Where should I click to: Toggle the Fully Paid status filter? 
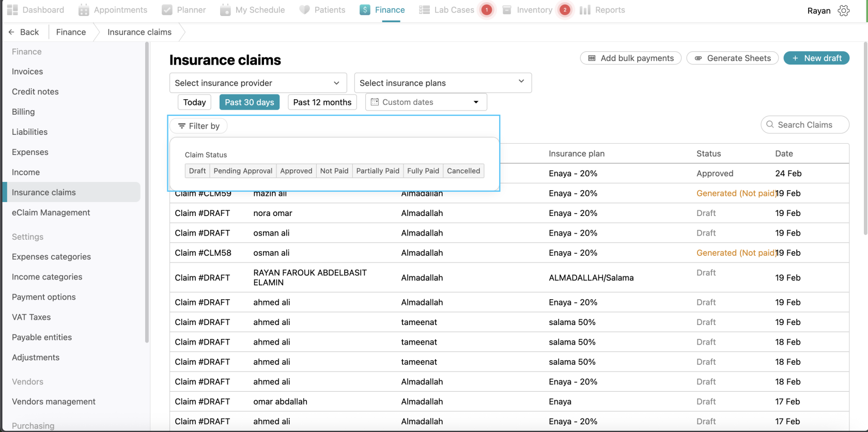click(x=423, y=171)
